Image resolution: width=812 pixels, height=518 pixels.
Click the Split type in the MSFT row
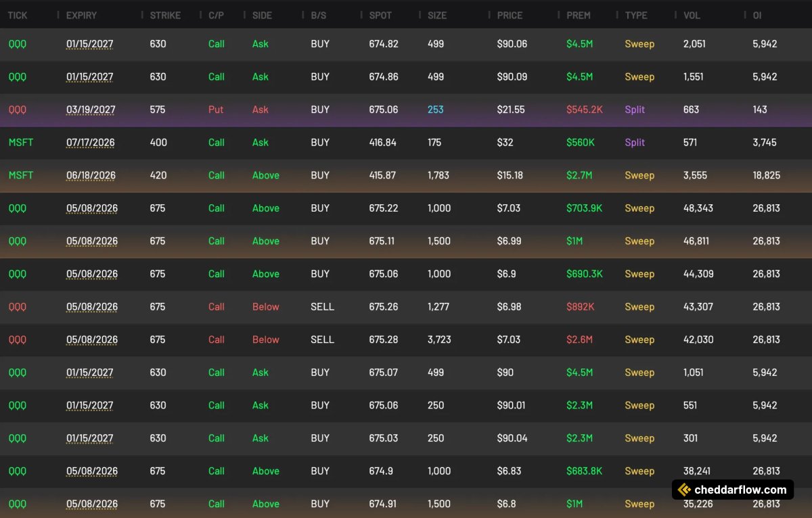635,143
